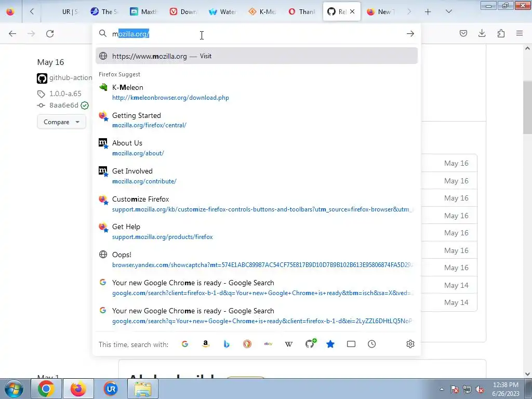This screenshot has height=399, width=532.
Task: Switch to the Opera Thanks tab
Action: pyautogui.click(x=302, y=11)
